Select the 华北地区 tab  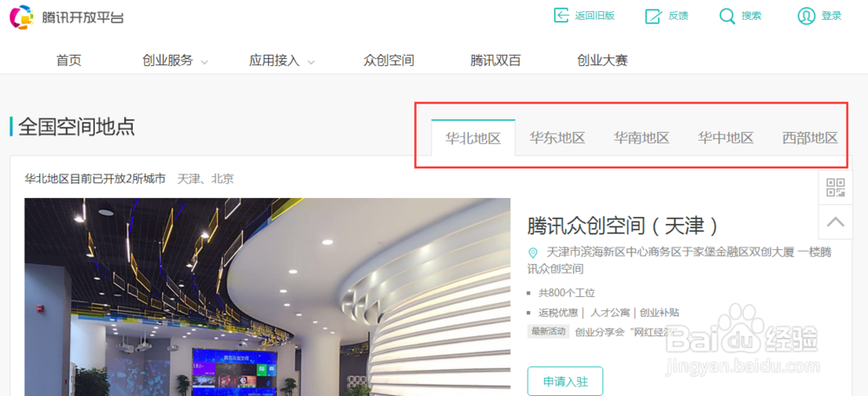tap(473, 138)
